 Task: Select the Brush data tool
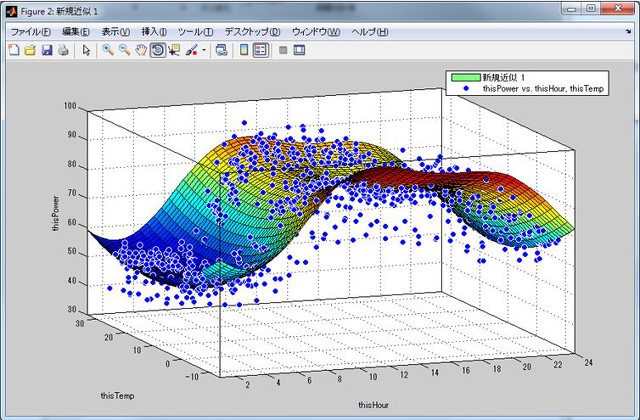click(x=191, y=50)
